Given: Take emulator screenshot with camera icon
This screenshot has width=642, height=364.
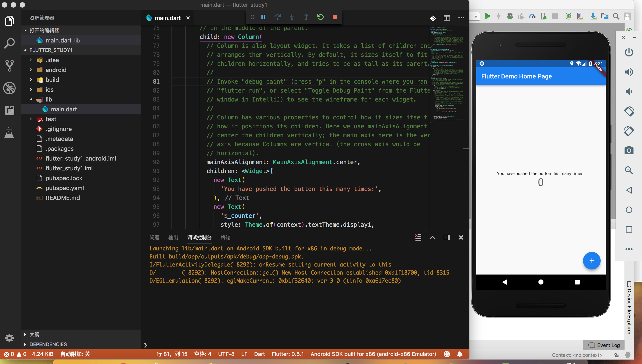Looking at the screenshot, I should click(x=629, y=150).
